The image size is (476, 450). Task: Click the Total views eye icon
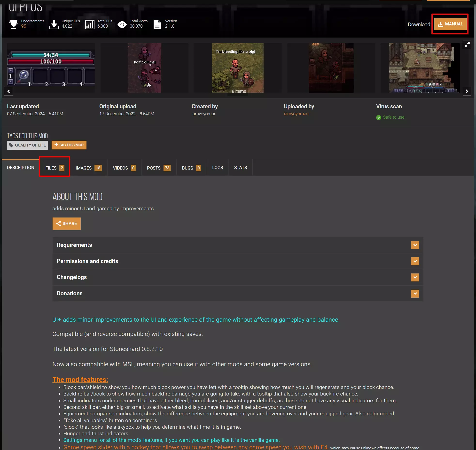click(x=122, y=24)
